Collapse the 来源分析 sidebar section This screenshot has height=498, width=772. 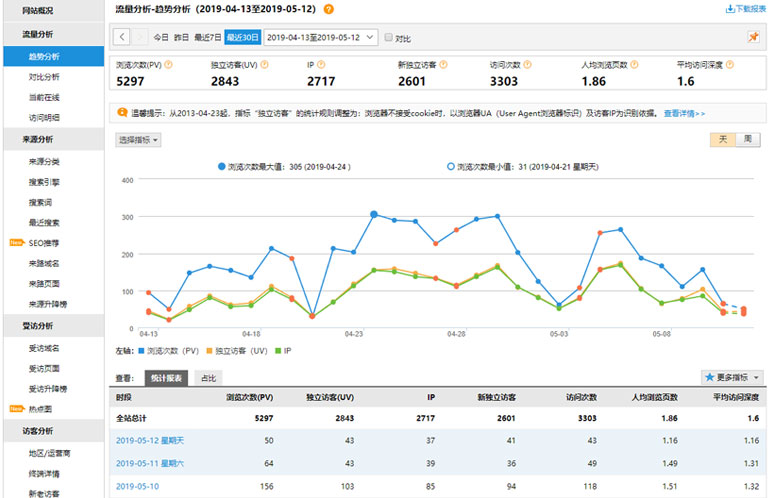(54, 139)
